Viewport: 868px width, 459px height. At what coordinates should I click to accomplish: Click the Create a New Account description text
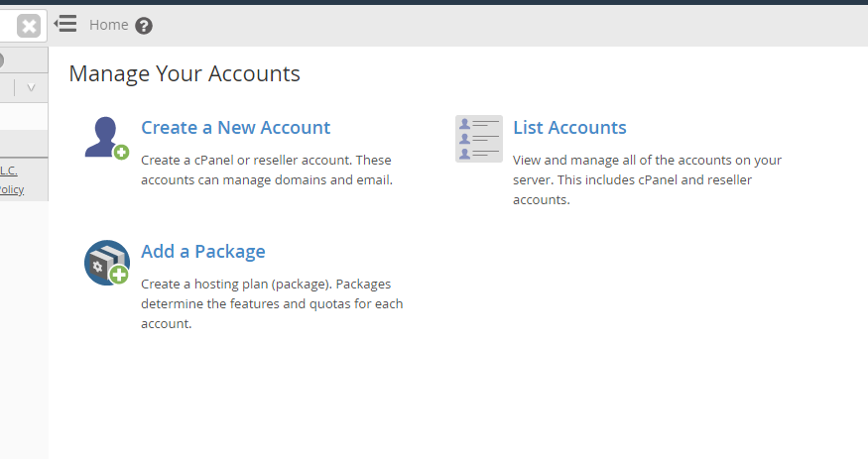(267, 170)
